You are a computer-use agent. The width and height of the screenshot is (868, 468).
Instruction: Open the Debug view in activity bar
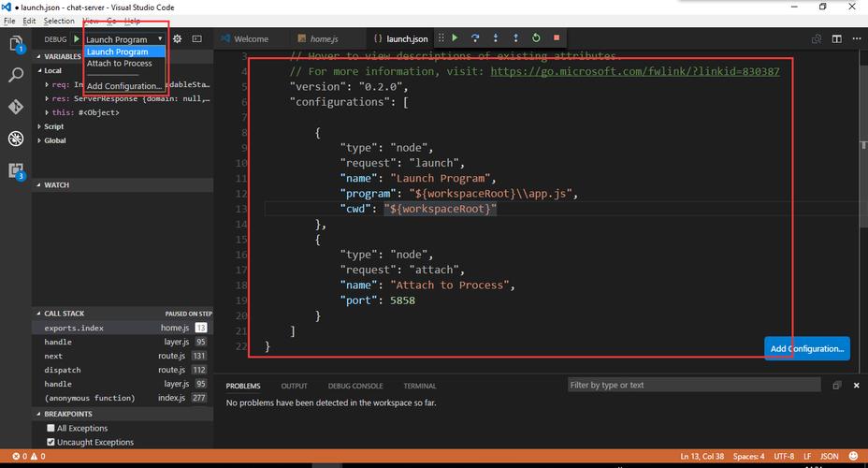point(16,139)
